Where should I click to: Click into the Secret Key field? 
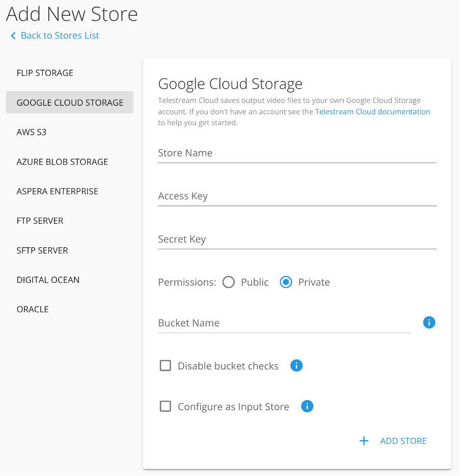tap(297, 240)
